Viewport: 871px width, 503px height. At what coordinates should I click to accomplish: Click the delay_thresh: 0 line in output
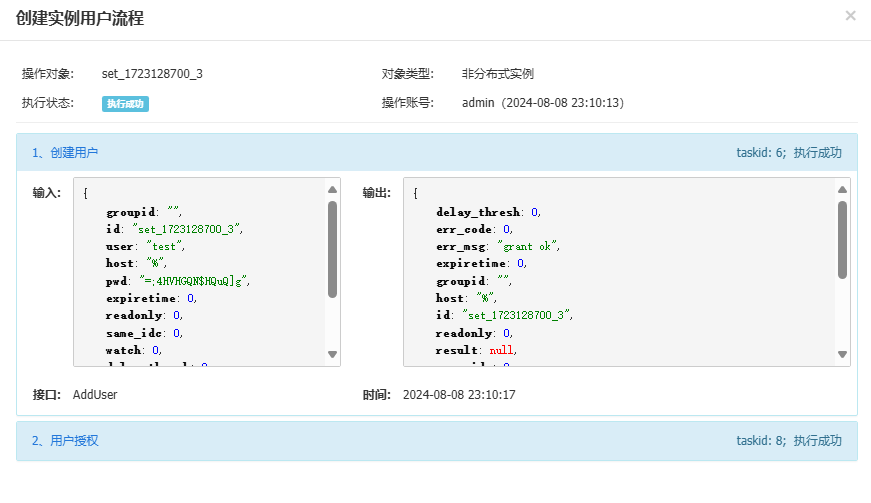click(x=488, y=212)
